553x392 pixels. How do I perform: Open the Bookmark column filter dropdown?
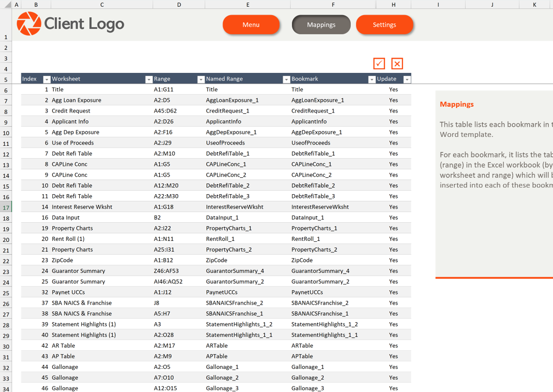tap(372, 79)
